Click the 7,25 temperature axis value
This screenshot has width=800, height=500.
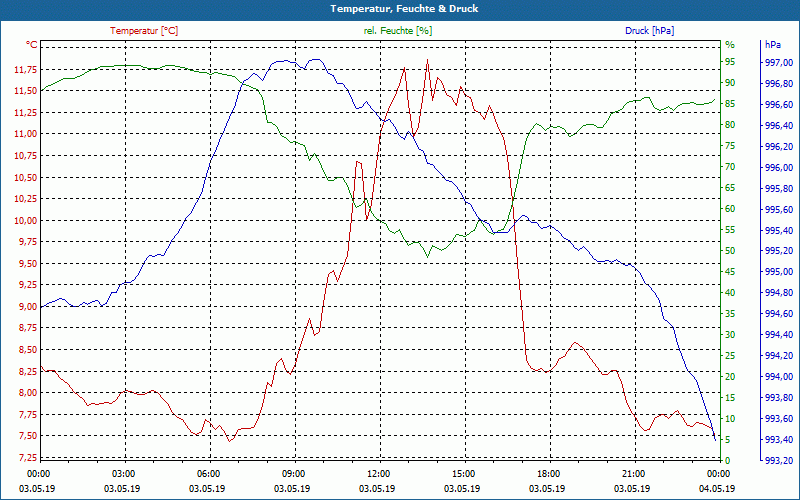27,457
